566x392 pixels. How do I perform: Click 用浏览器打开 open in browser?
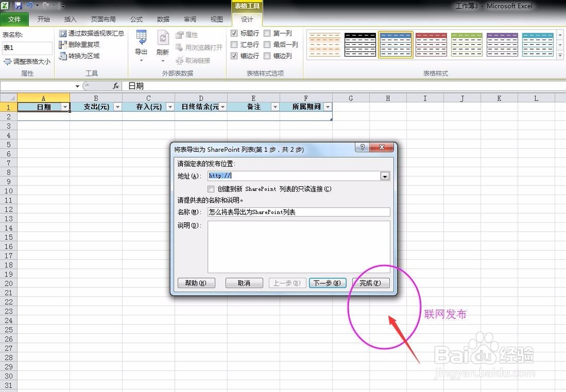199,48
